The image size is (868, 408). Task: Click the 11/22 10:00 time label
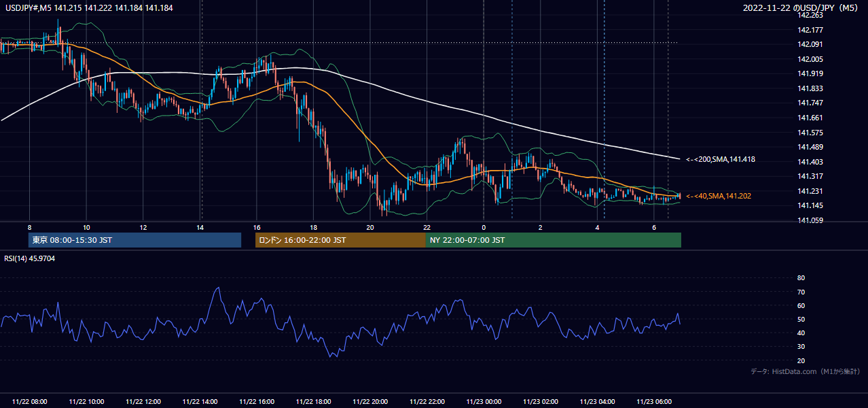pyautogui.click(x=86, y=402)
